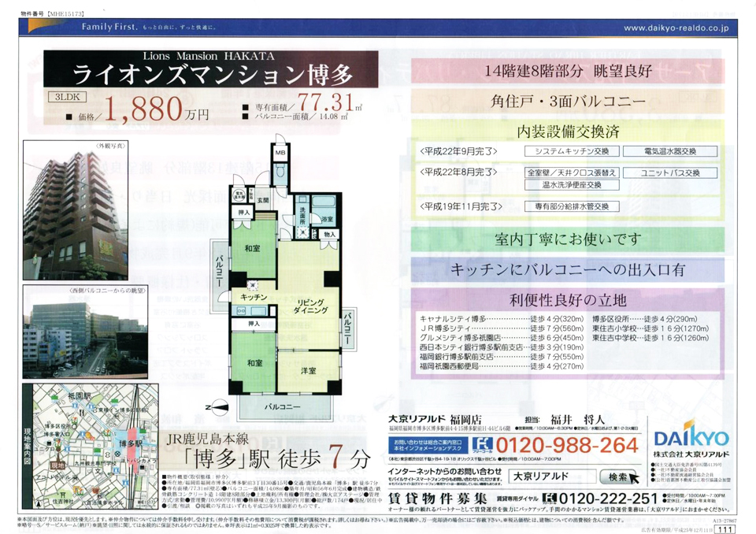Screen dimensions: 756x534
Task: Click the 室内丁寧にお使いです banner
Action: [568, 239]
